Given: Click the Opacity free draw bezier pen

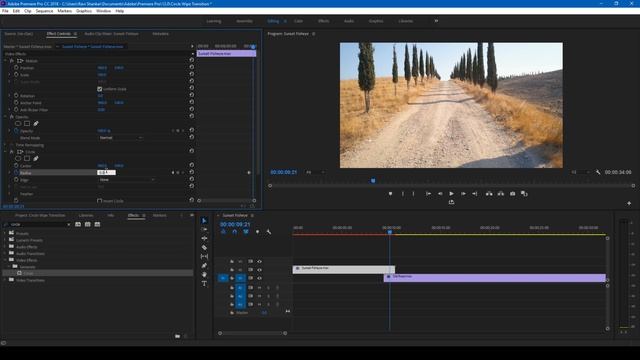Looking at the screenshot, I should pyautogui.click(x=36, y=123).
